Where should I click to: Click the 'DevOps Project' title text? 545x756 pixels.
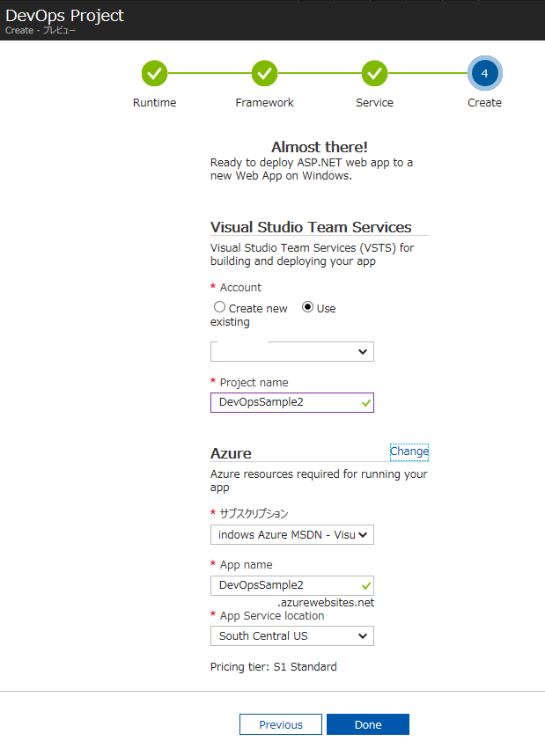(64, 16)
